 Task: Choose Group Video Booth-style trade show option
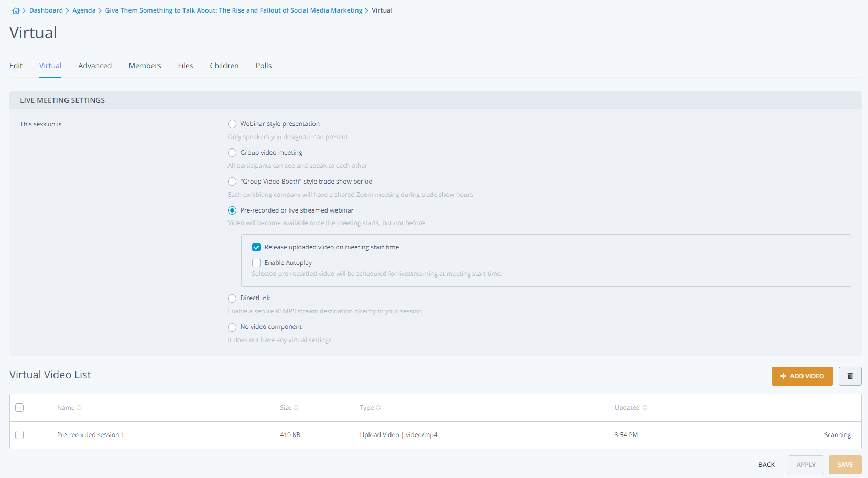232,182
